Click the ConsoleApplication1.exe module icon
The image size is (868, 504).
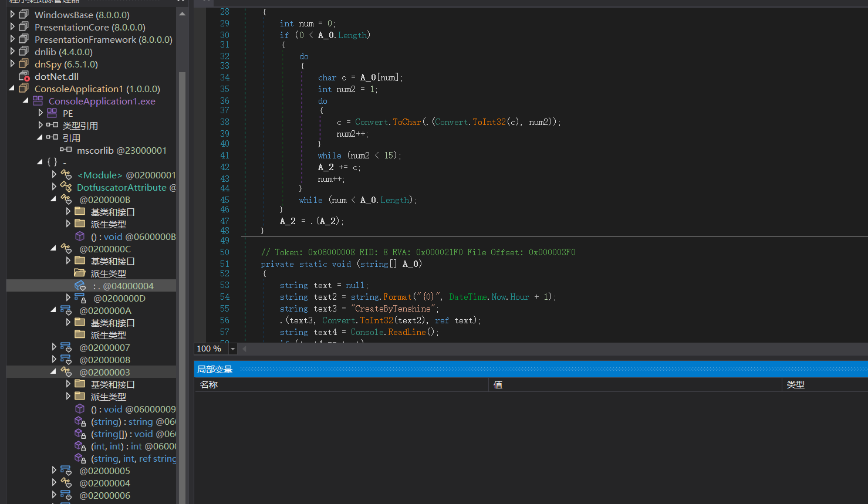pos(38,101)
